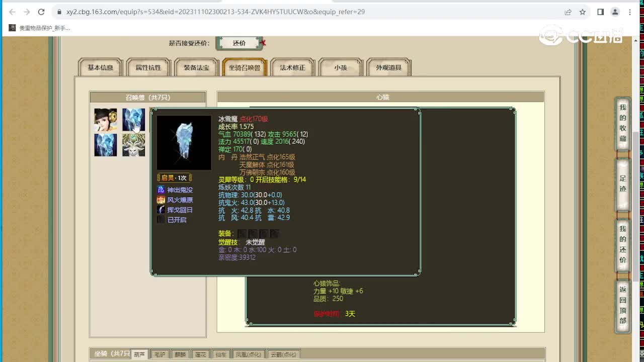The height and width of the screenshot is (362, 644).
Task: Bookmark this page with star icon
Action: (x=583, y=12)
